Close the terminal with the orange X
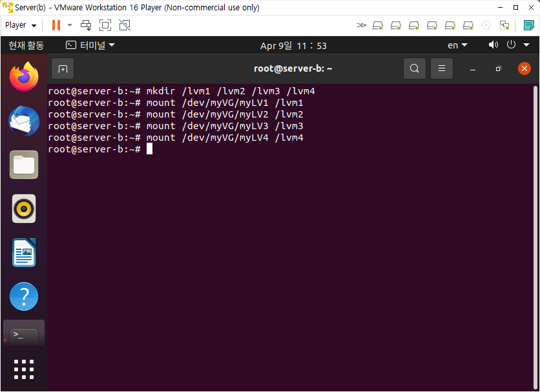540x392 pixels. 524,68
